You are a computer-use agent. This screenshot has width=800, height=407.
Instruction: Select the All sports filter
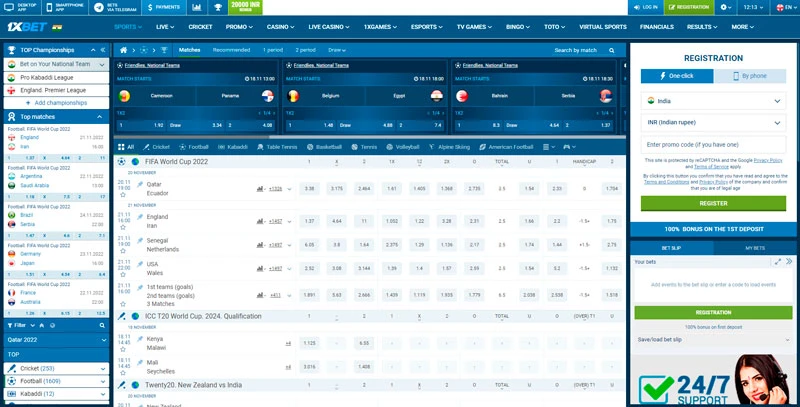click(x=126, y=147)
